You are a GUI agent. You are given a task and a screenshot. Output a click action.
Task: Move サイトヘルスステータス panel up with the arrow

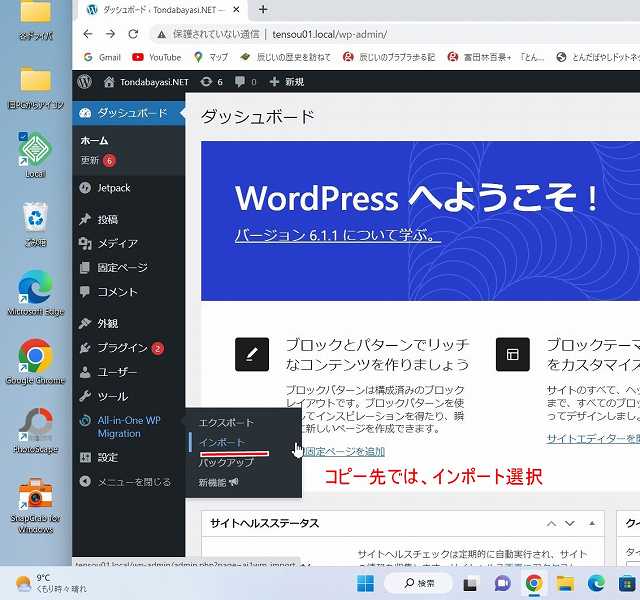coord(551,523)
